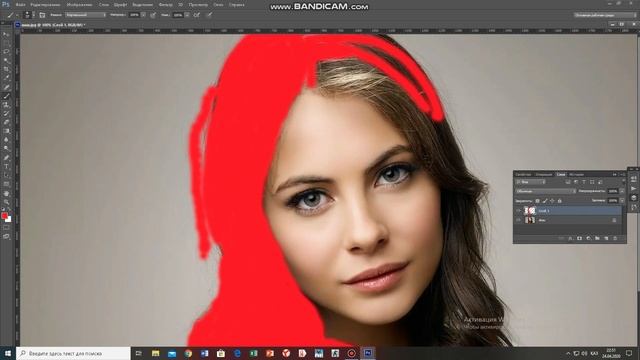Hide the Фон layer using its eye icon

click(x=518, y=220)
